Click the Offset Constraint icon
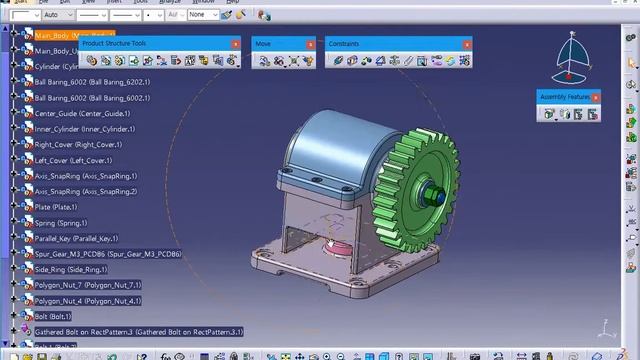This screenshot has width=640, height=360. point(367,61)
